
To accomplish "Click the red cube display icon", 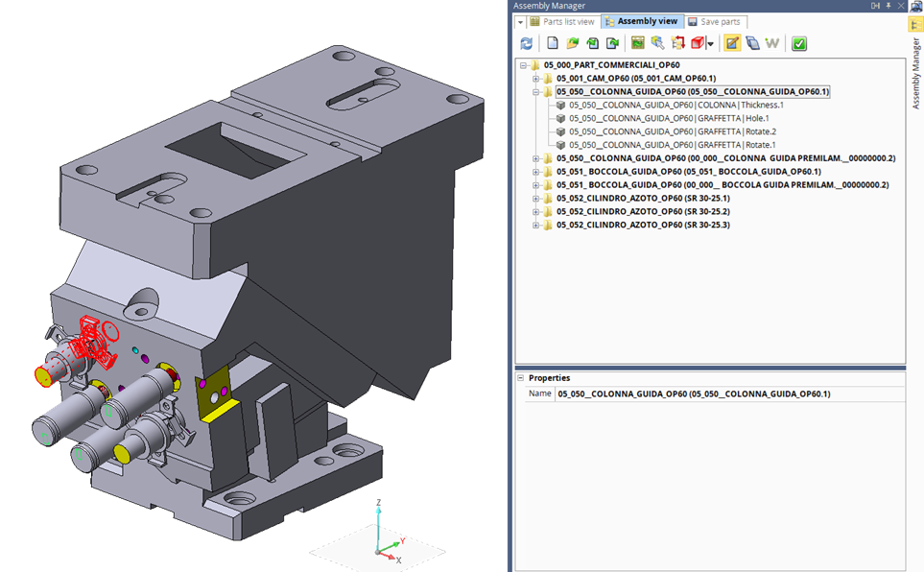I will 698,43.
